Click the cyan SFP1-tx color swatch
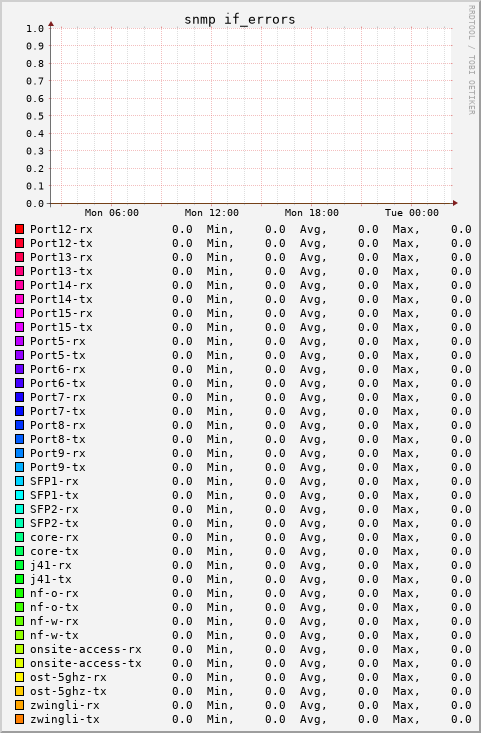 coord(20,495)
